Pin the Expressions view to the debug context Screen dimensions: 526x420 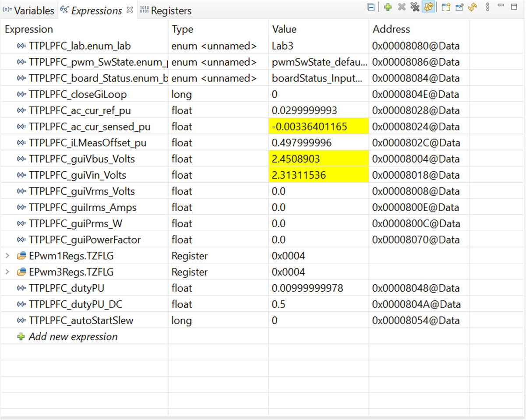pos(459,7)
